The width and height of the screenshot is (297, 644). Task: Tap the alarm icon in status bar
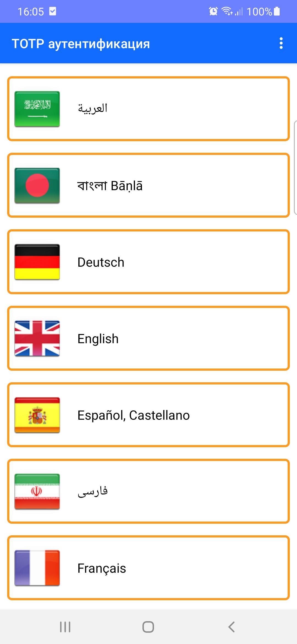(x=213, y=11)
